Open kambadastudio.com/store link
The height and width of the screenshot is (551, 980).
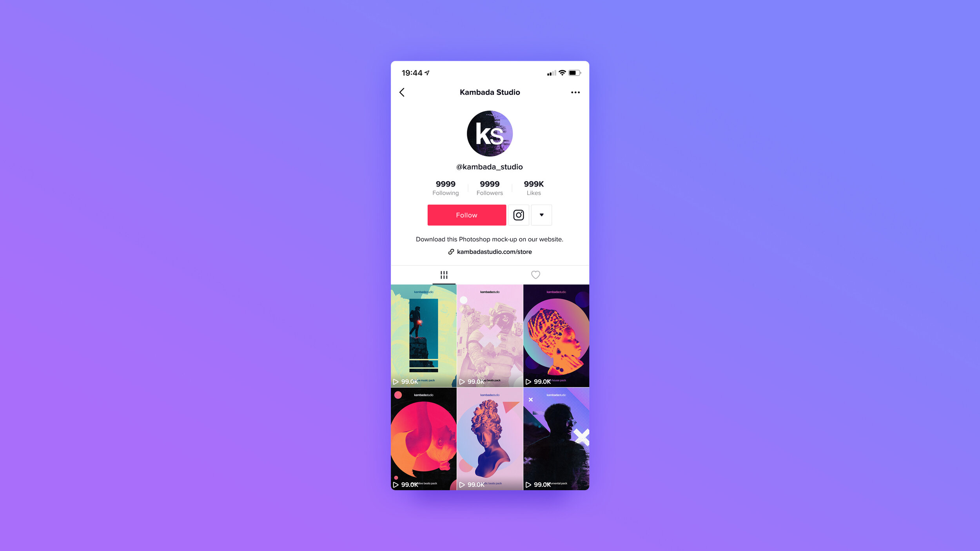489,252
